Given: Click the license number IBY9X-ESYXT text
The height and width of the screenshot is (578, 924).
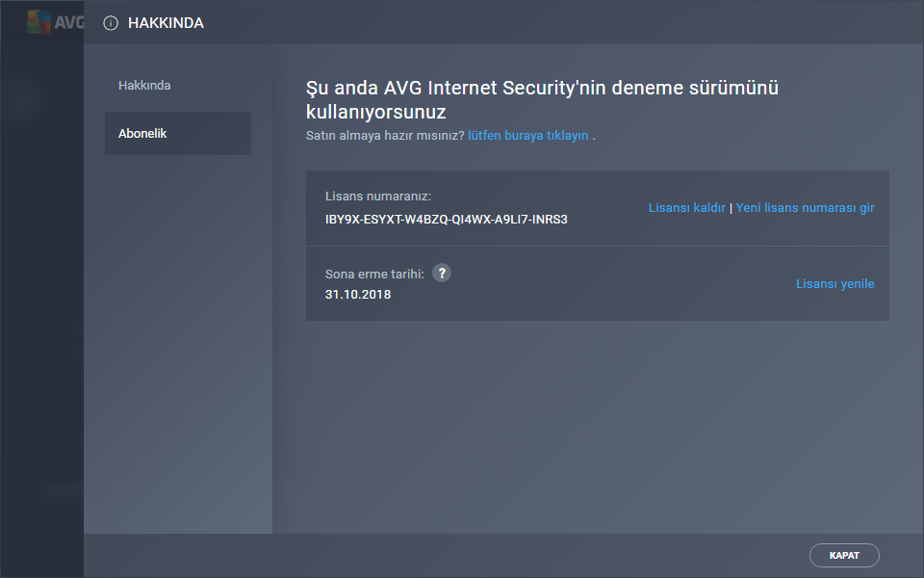Looking at the screenshot, I should 447,219.
